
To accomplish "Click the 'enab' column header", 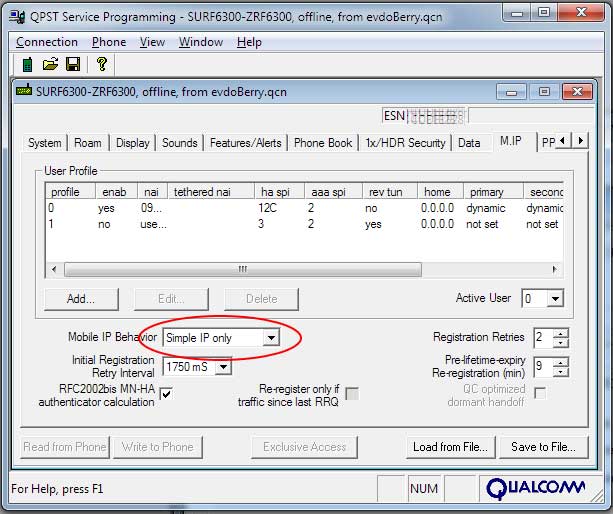I will [x=117, y=192].
